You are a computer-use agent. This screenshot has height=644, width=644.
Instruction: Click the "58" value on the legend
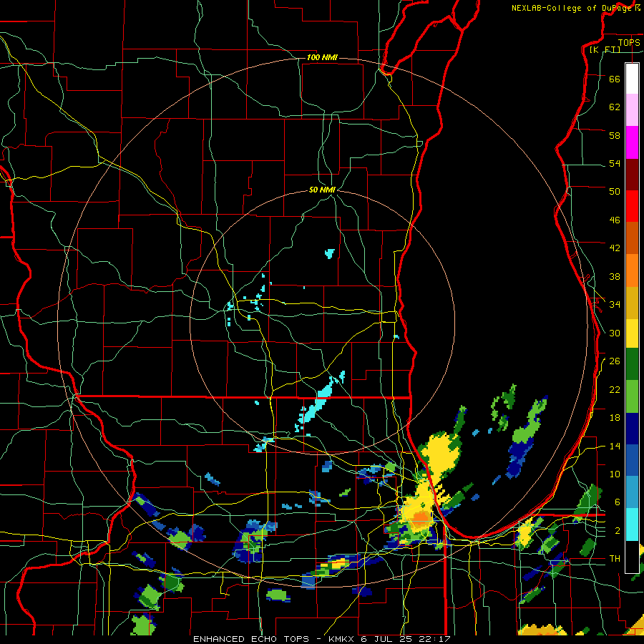(615, 135)
